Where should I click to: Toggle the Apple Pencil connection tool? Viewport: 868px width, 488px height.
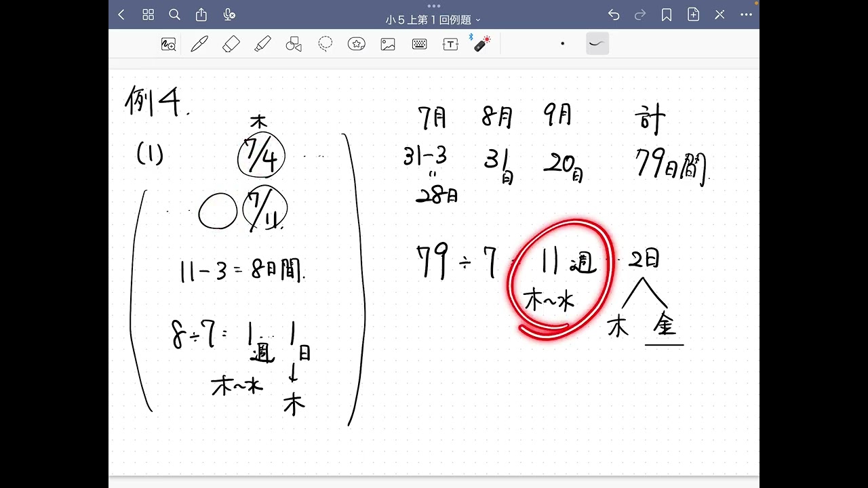[481, 44]
